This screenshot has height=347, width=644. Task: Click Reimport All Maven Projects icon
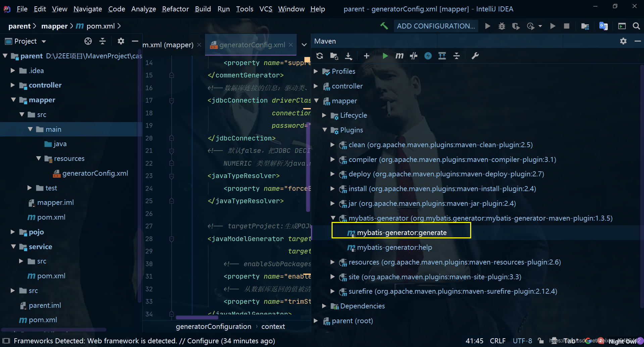[x=319, y=56]
